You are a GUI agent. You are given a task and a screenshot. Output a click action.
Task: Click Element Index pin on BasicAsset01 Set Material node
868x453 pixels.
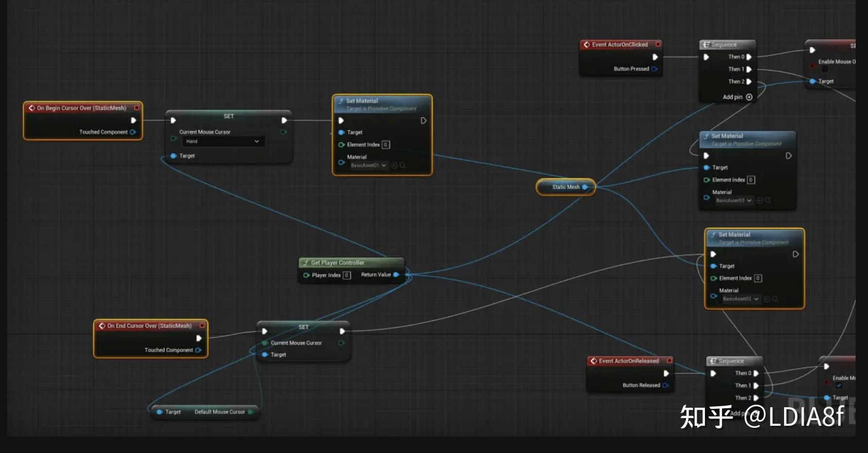click(x=341, y=145)
